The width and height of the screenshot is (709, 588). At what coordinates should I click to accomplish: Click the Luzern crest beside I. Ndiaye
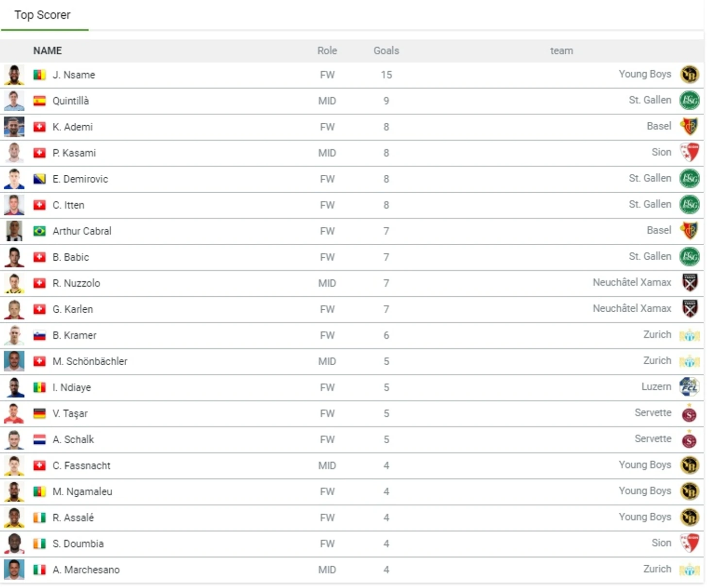pos(689,387)
